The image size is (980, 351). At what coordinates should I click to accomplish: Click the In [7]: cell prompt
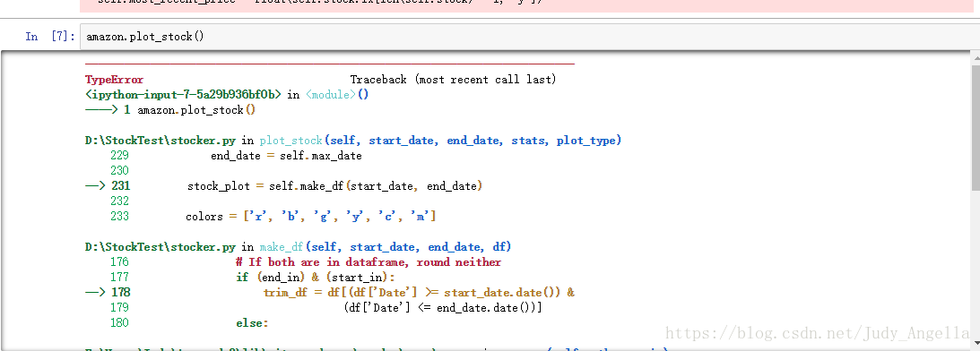(50, 37)
